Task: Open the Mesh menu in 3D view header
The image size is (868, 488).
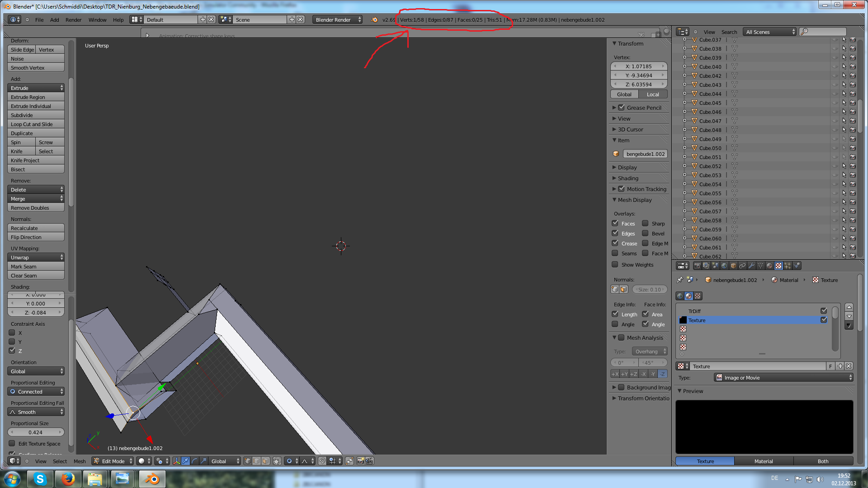Action: click(x=80, y=461)
